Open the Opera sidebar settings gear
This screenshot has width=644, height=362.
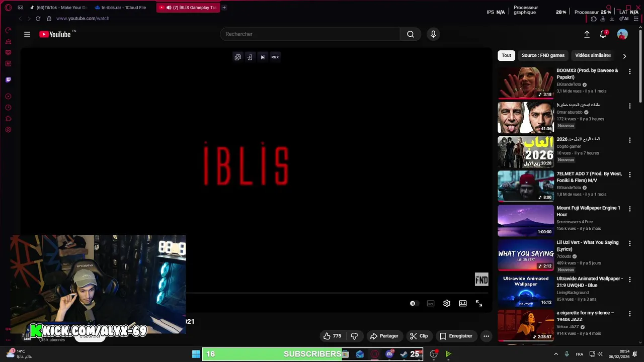(8, 130)
